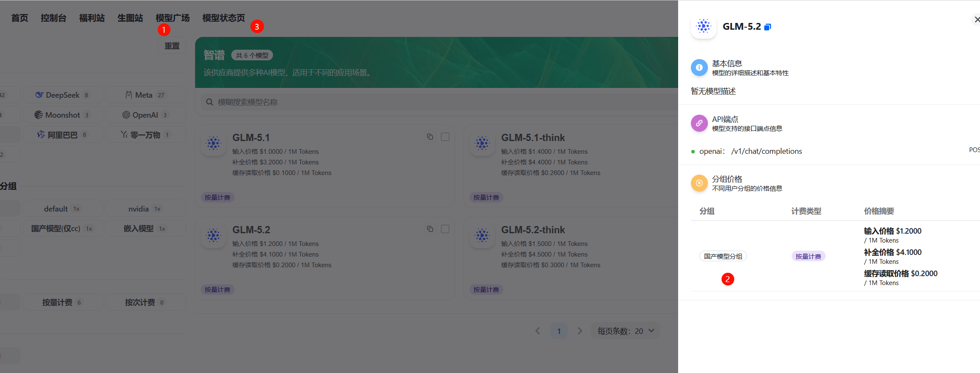Click the 计费类型 column header
The image size is (980, 373).
point(806,211)
